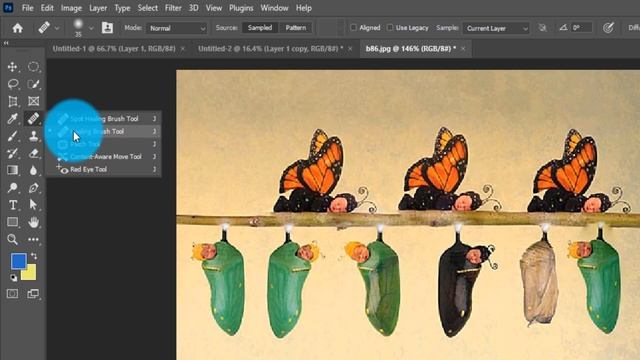Select the Frame tool

33,101
